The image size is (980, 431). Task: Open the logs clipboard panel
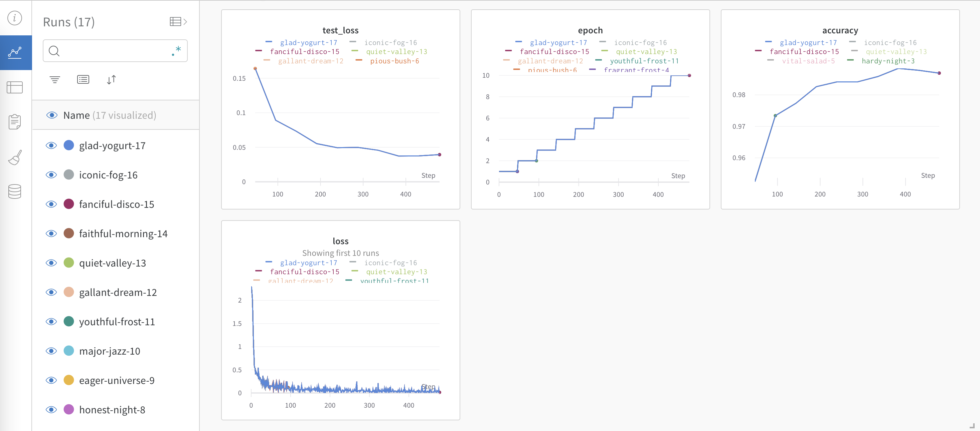click(14, 122)
